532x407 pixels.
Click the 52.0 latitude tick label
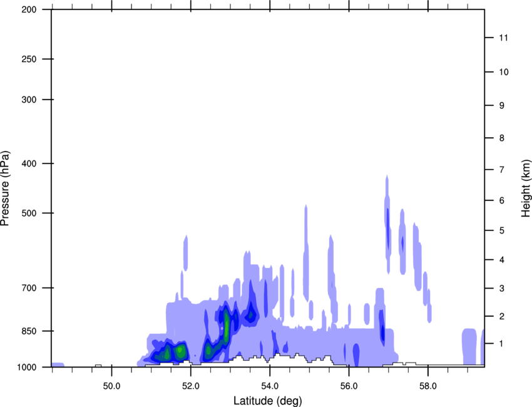click(x=191, y=386)
